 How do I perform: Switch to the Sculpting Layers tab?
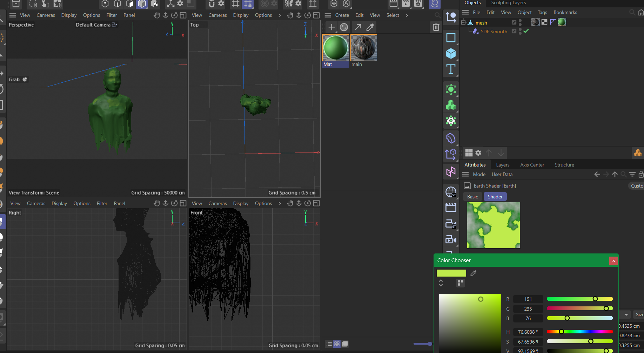click(508, 3)
